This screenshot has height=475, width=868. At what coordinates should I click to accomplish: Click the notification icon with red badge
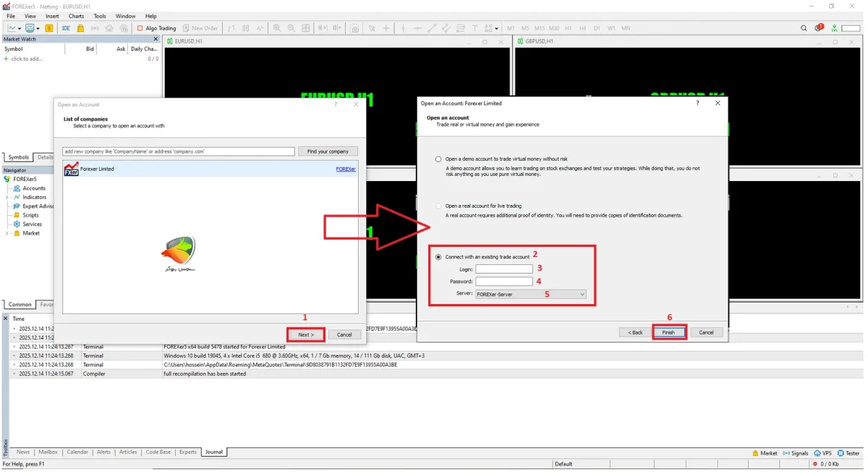click(x=819, y=28)
